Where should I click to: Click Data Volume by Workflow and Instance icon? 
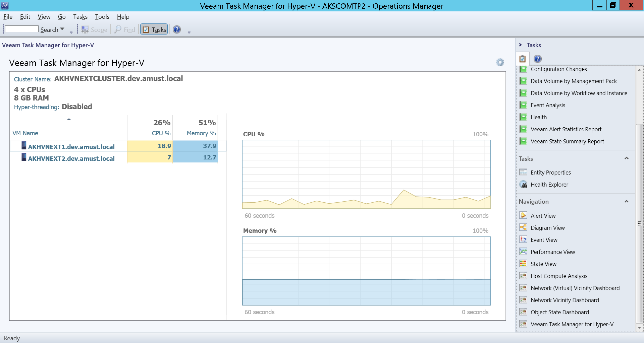(x=523, y=93)
